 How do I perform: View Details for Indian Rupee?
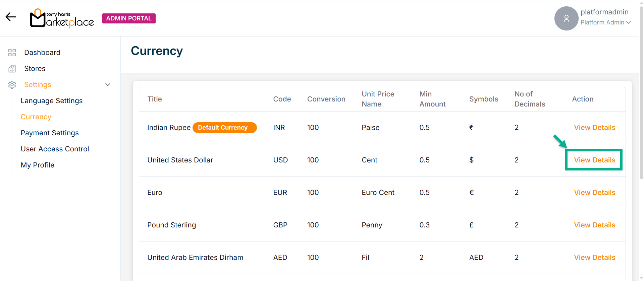(x=594, y=128)
